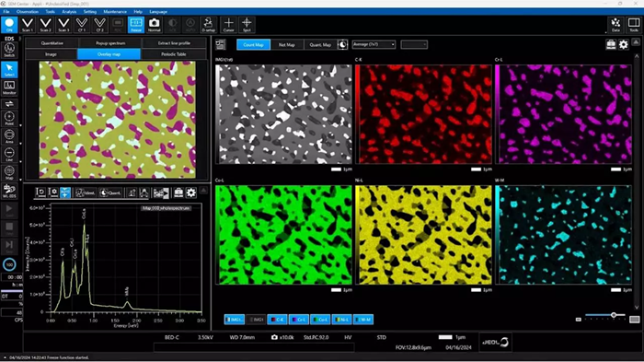The image size is (644, 362).
Task: Select the W-M cyan element map thumbnail
Action: coord(563,235)
